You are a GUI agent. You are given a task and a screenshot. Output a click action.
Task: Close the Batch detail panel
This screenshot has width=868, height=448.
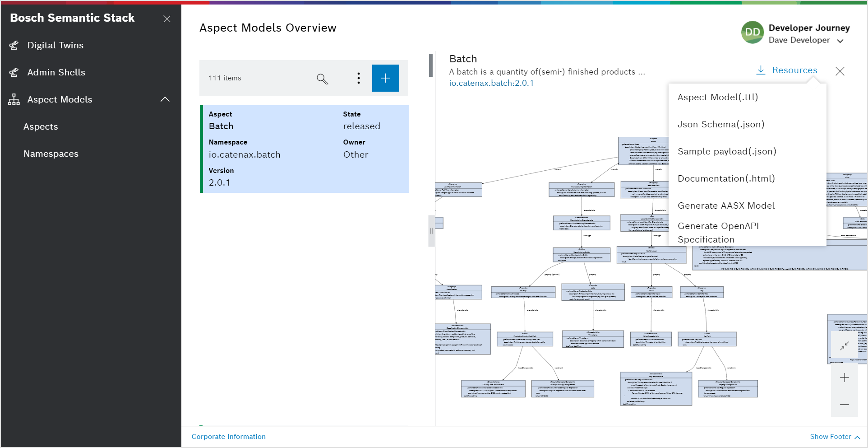pos(840,71)
